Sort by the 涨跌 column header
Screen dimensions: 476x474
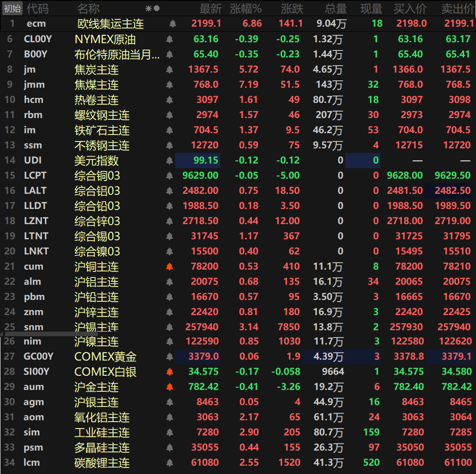292,9
